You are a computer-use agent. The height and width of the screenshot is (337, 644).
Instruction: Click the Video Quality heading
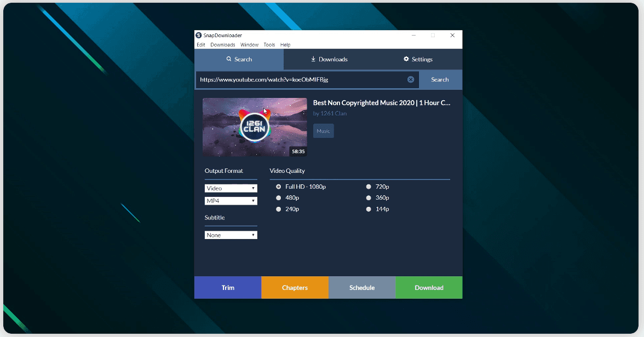click(287, 171)
